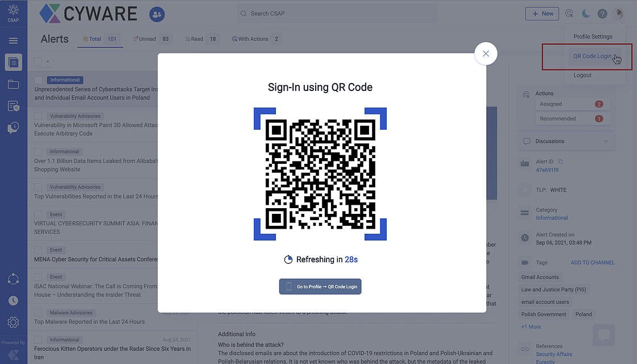Open the Alerts icon in left sidebar
Viewport: 637px width, 364px height.
[x=13, y=63]
